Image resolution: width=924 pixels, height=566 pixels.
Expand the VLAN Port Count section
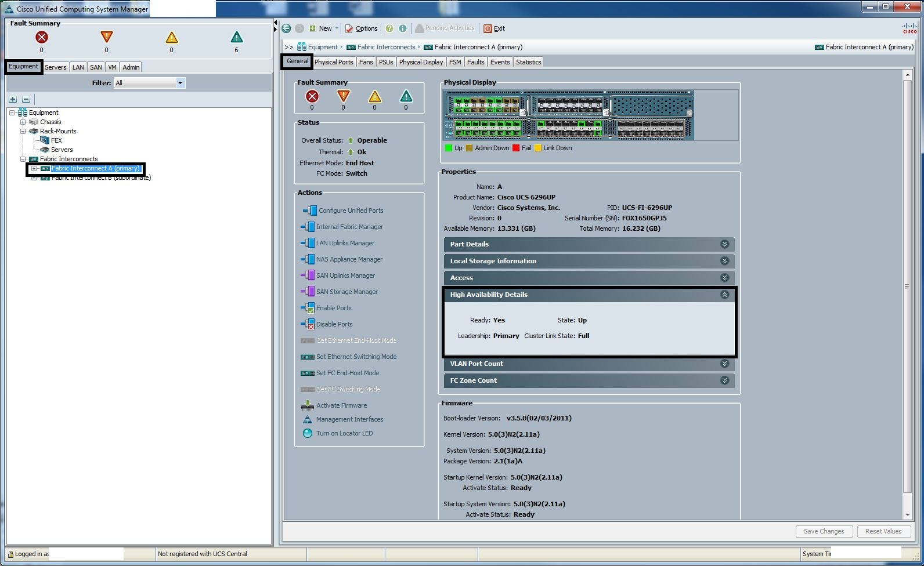(x=724, y=364)
